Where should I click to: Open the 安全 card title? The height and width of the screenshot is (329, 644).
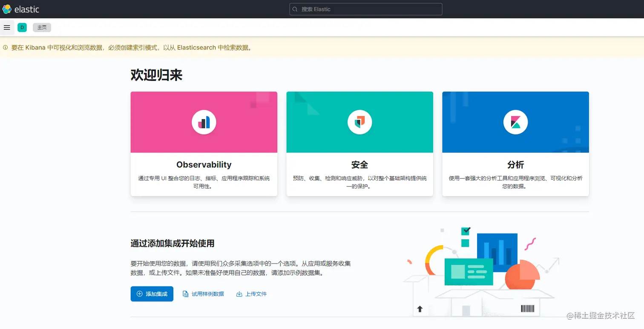point(360,165)
